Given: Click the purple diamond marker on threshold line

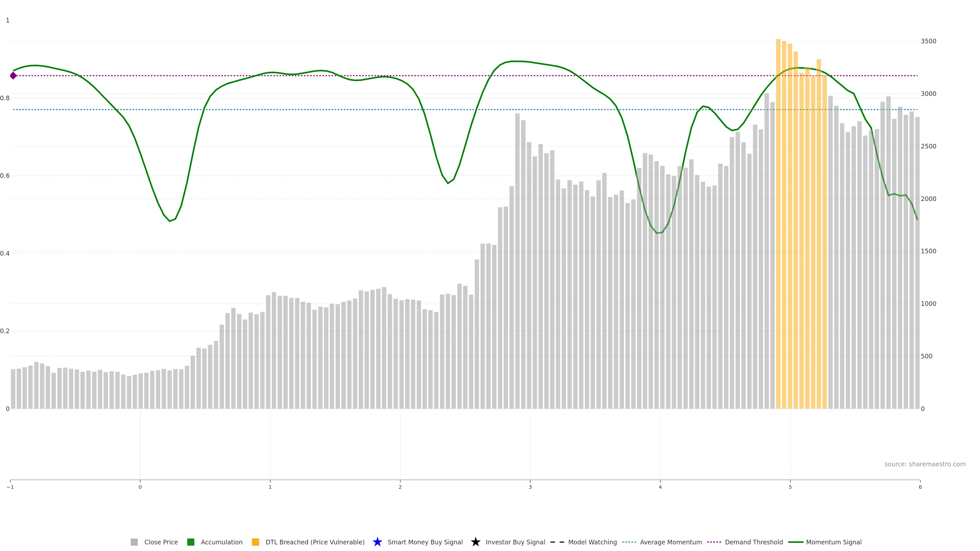Looking at the screenshot, I should (13, 76).
